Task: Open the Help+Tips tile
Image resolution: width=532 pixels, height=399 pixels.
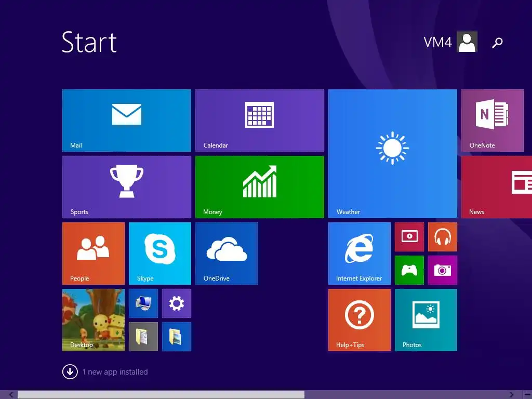Action: [360, 320]
